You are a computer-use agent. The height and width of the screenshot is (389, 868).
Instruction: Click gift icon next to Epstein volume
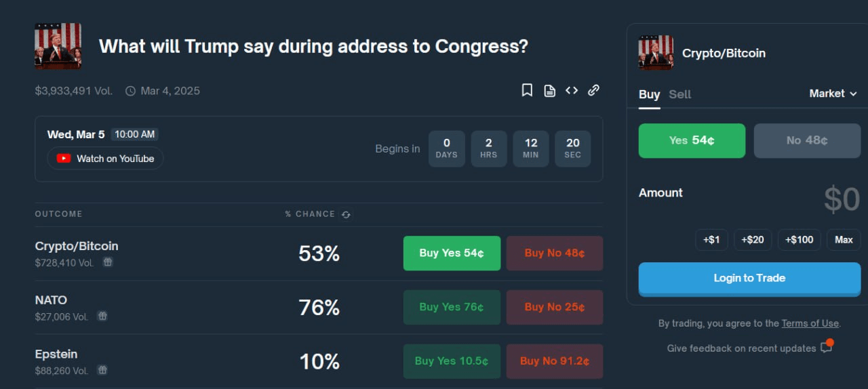click(x=102, y=370)
